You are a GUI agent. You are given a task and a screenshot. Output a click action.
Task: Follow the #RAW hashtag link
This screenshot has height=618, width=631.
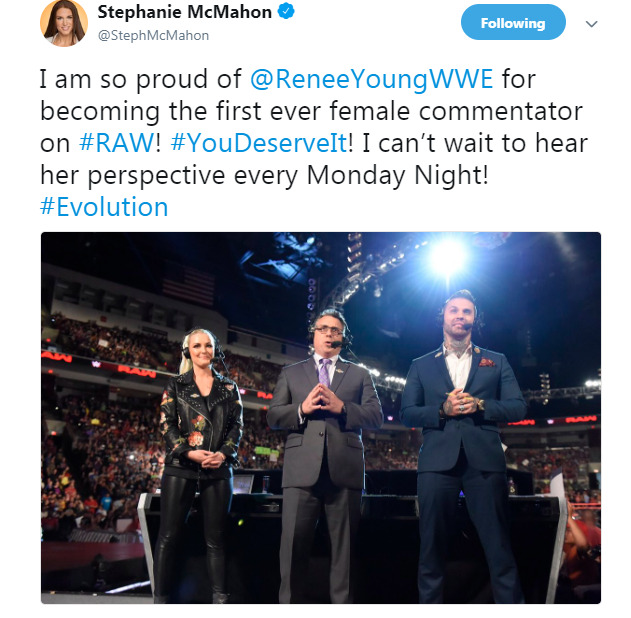(117, 143)
